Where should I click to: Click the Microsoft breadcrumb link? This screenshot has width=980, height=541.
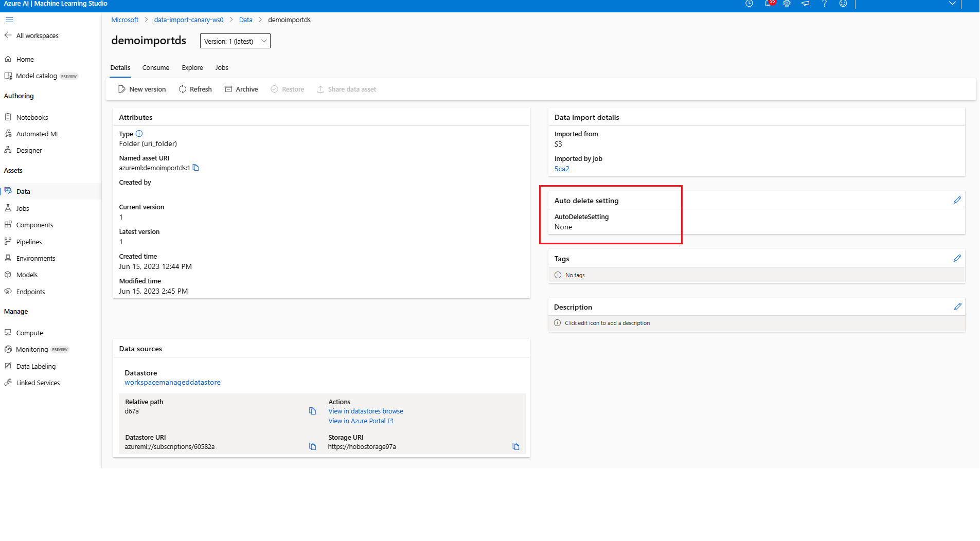click(x=124, y=20)
